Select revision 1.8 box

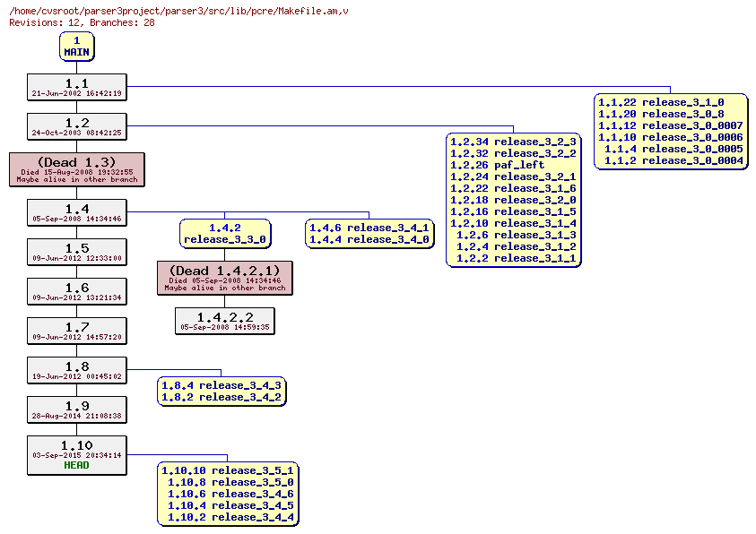click(x=77, y=370)
